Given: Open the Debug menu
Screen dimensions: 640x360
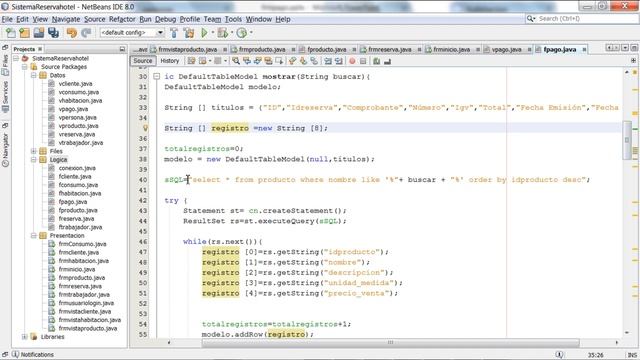Looking at the screenshot, I should pyautogui.click(x=165, y=19).
